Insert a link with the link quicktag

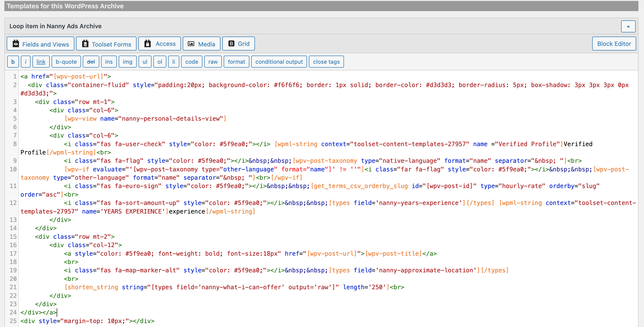point(41,62)
